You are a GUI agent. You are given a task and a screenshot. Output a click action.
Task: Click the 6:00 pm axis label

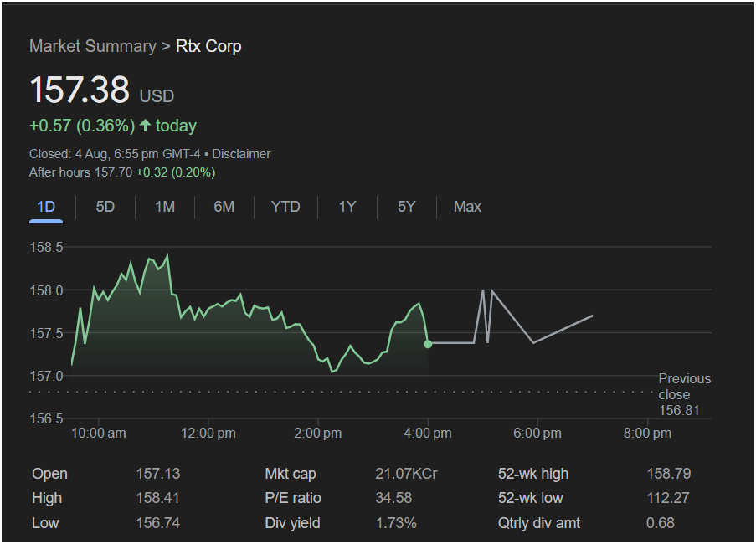[x=537, y=434]
